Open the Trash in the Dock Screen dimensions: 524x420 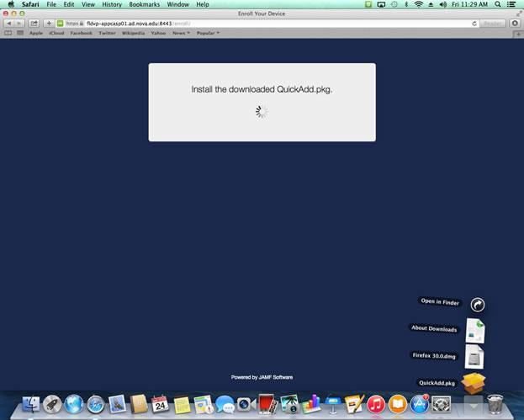coord(495,404)
